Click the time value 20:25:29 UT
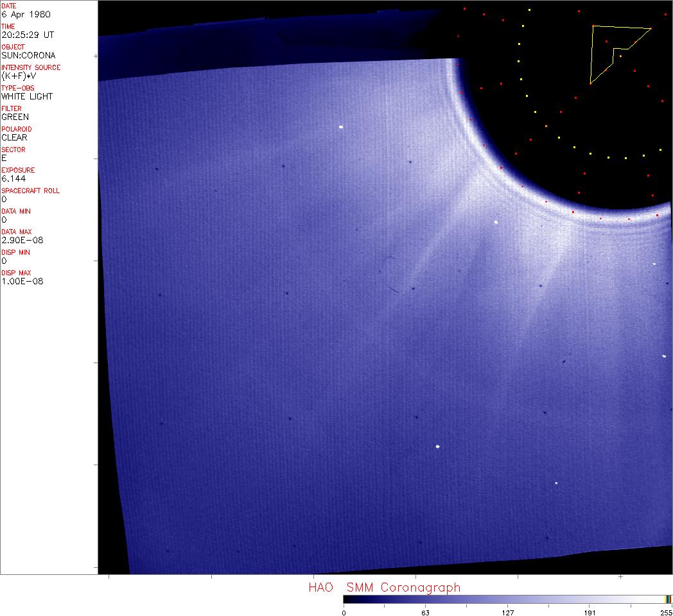The height and width of the screenshot is (616, 673). (26, 35)
